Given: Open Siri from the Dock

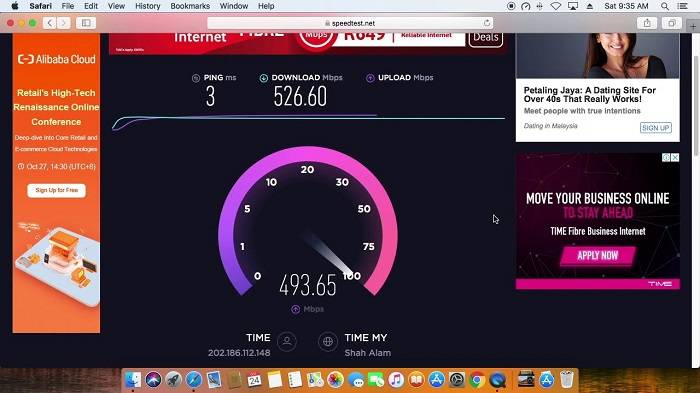Looking at the screenshot, I should tap(153, 380).
